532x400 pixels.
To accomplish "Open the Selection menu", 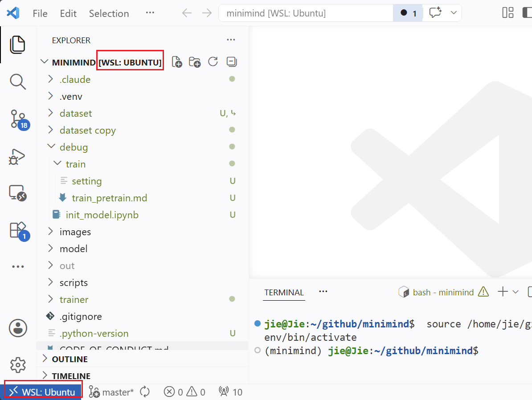I will tap(109, 13).
